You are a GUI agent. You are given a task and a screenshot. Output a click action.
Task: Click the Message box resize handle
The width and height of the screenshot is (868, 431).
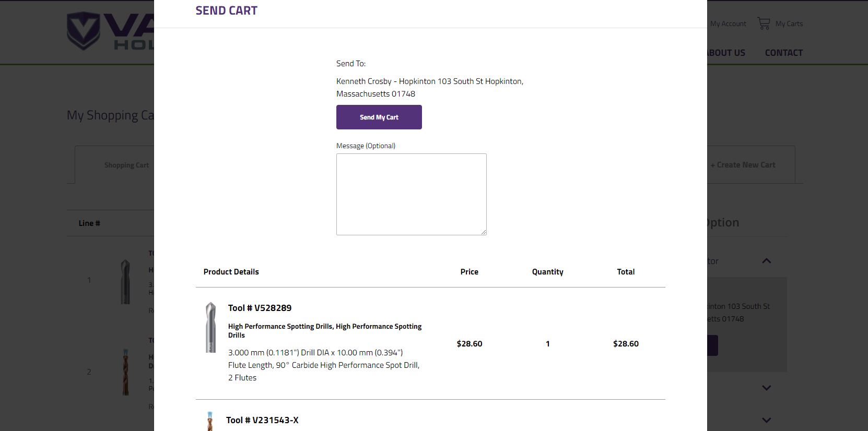[484, 232]
